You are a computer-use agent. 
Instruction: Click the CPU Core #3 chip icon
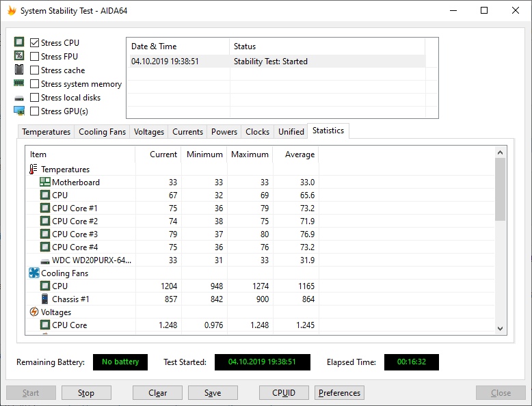coord(44,234)
